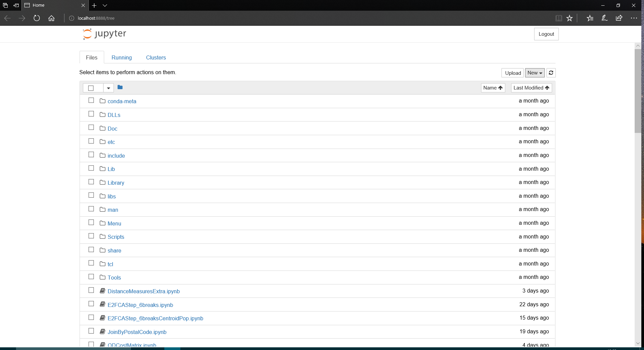Click the folder breadcrumb icon
This screenshot has width=644, height=350.
[x=120, y=87]
